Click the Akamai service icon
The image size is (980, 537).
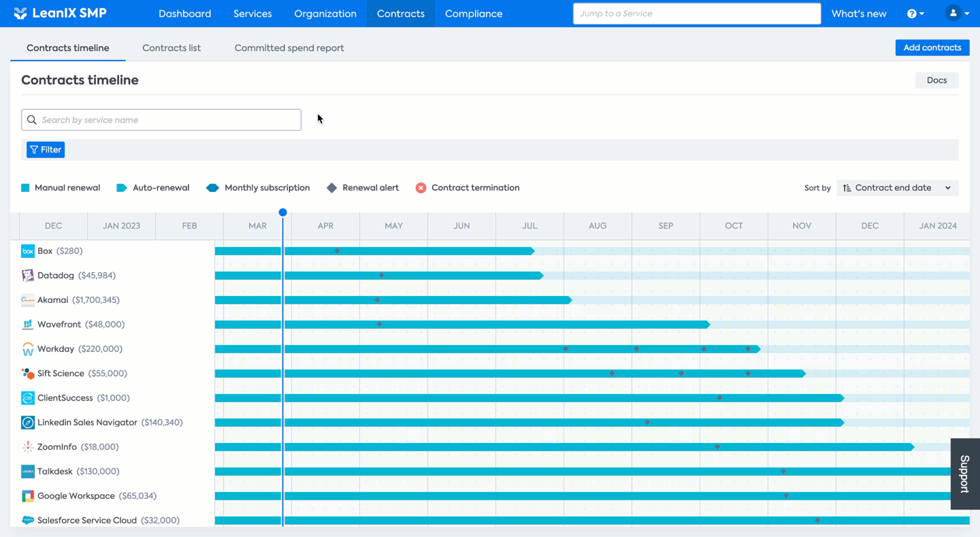click(x=28, y=300)
